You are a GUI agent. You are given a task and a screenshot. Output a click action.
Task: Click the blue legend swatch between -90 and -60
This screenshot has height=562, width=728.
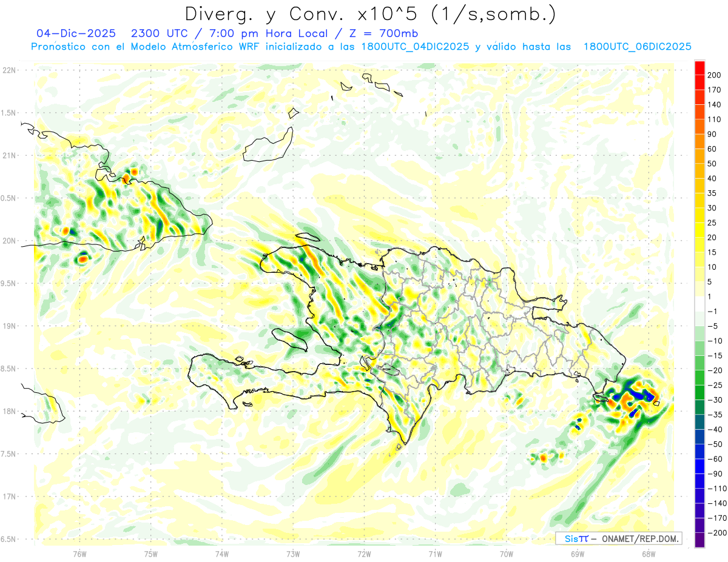pos(699,467)
